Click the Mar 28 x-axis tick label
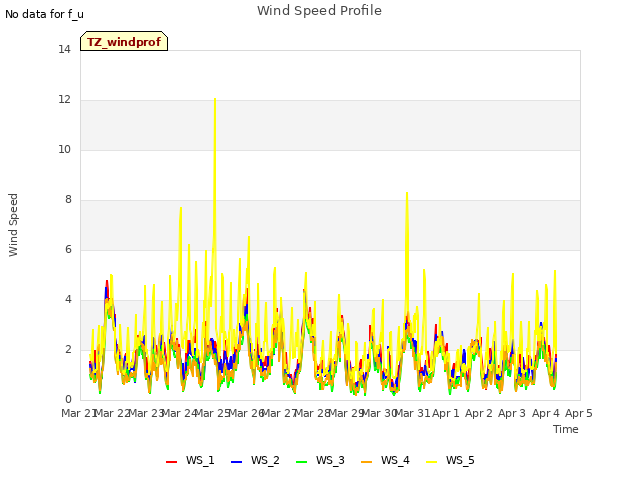The image size is (640, 480). tap(312, 413)
